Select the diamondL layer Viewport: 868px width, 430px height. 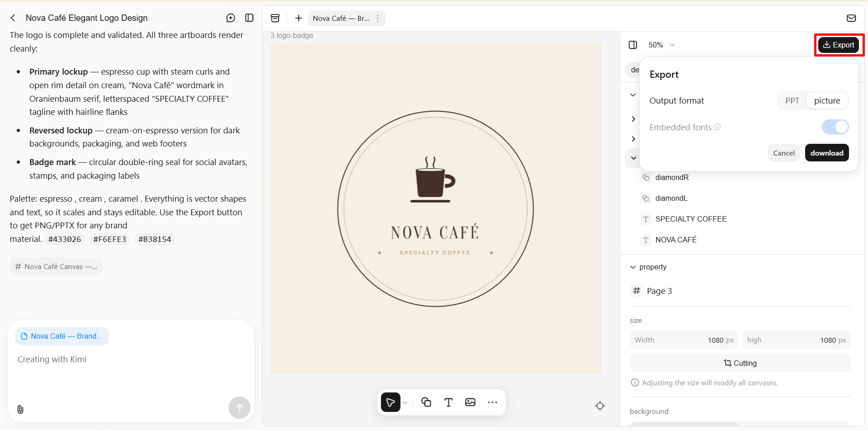671,198
